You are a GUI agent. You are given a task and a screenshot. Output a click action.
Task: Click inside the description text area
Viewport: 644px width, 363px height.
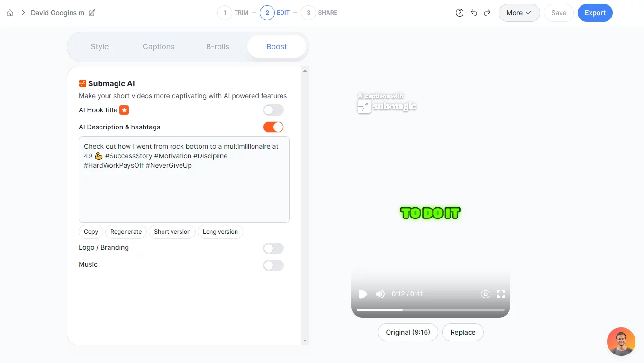[x=184, y=180]
